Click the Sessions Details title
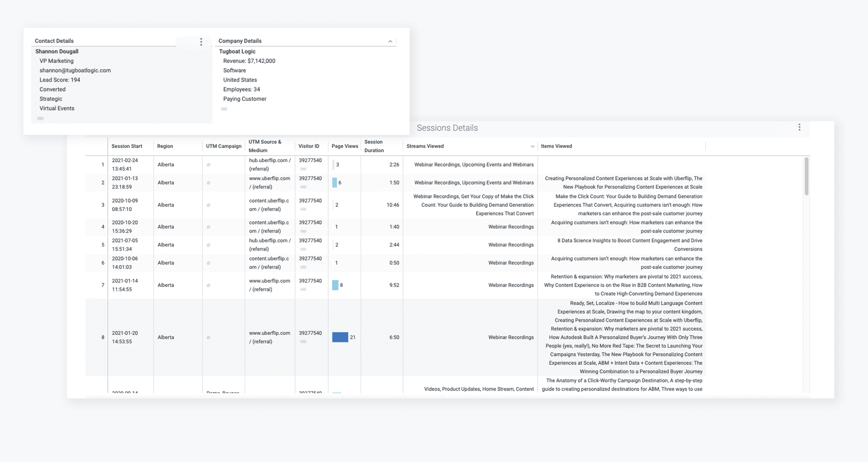 447,128
